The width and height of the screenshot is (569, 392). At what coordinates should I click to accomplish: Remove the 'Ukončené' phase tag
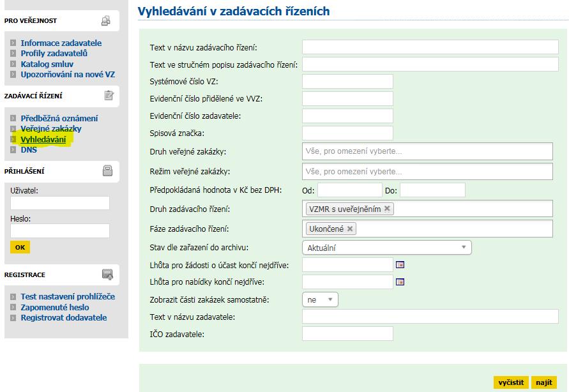pos(350,229)
